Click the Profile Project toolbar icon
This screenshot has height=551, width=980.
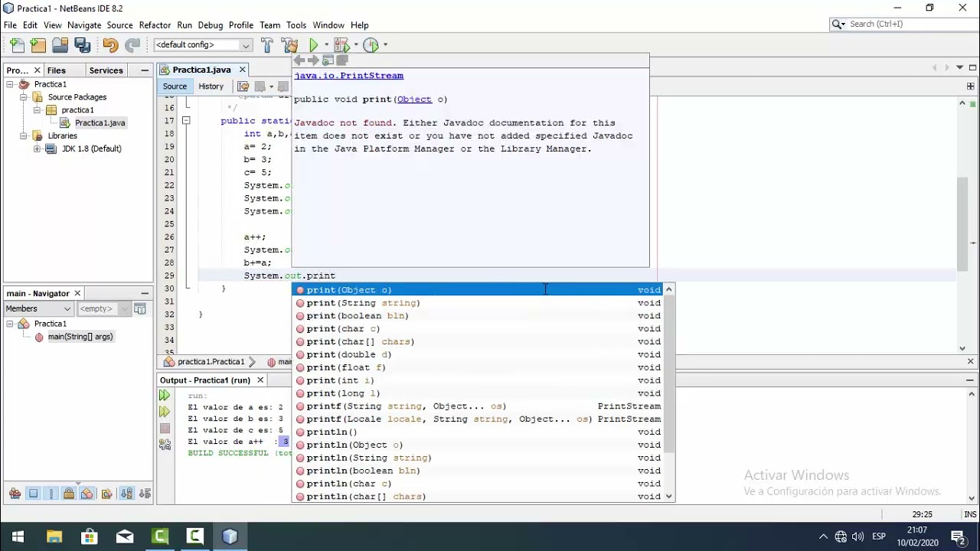click(371, 45)
